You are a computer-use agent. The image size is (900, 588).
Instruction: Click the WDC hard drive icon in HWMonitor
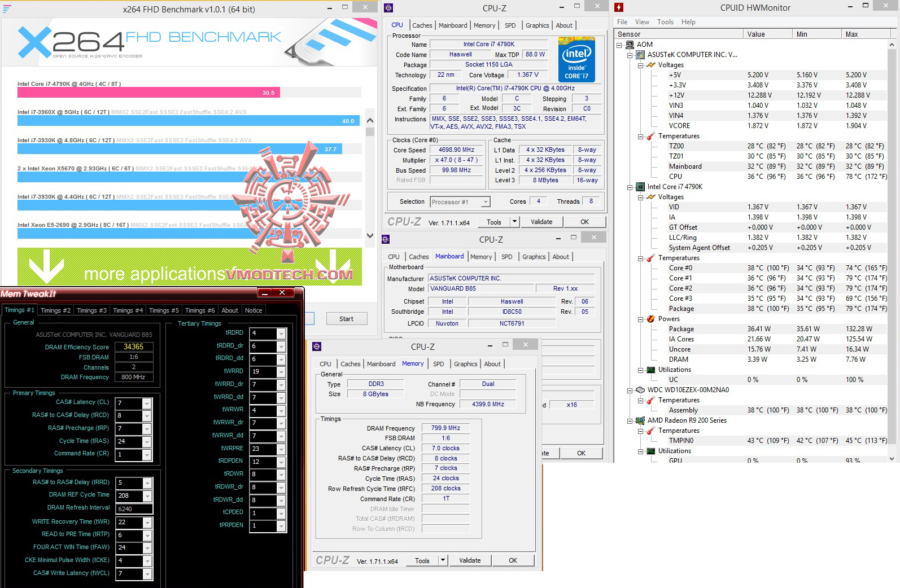640,390
